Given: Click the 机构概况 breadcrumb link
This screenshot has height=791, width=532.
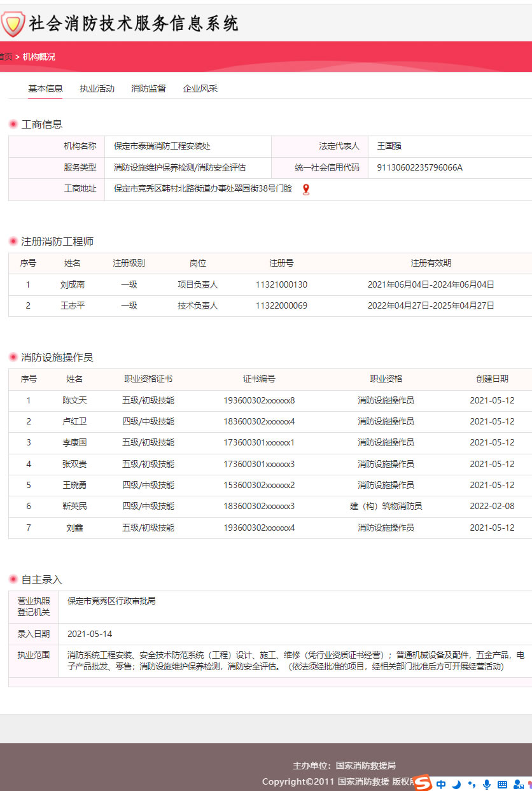Looking at the screenshot, I should coord(39,57).
